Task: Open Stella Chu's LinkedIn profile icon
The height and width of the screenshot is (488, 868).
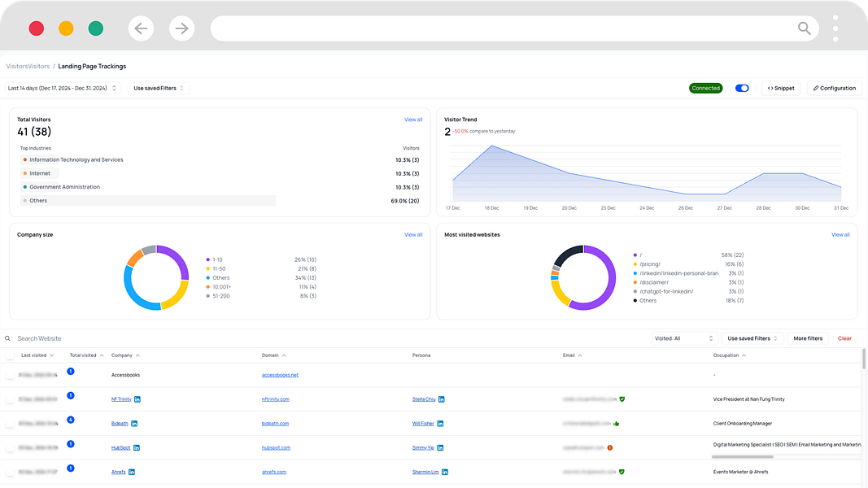Action: (440, 399)
